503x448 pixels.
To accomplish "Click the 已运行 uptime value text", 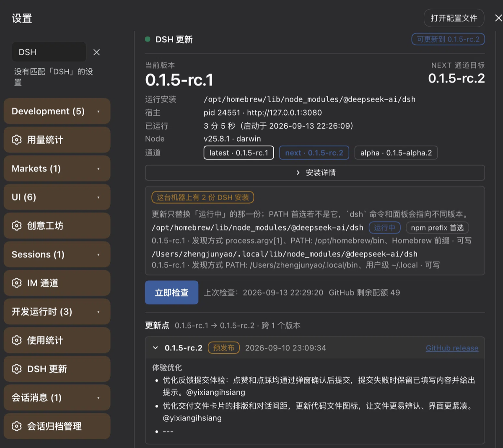I will [279, 126].
